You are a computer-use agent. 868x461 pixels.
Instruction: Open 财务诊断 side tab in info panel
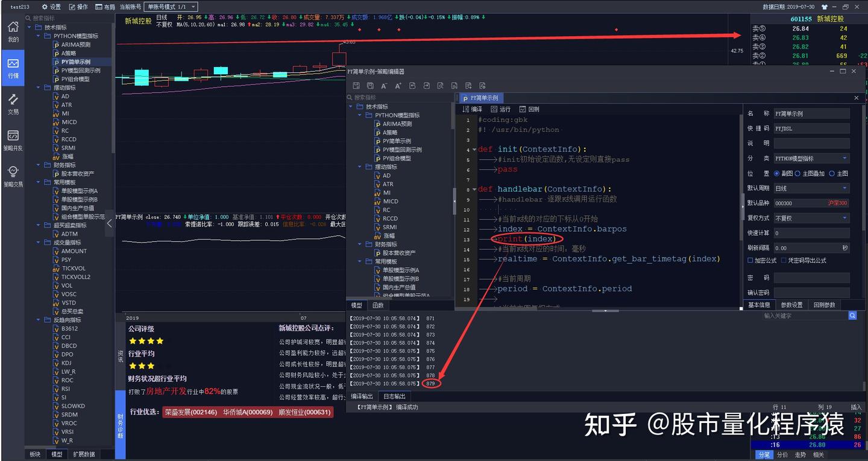coord(120,425)
